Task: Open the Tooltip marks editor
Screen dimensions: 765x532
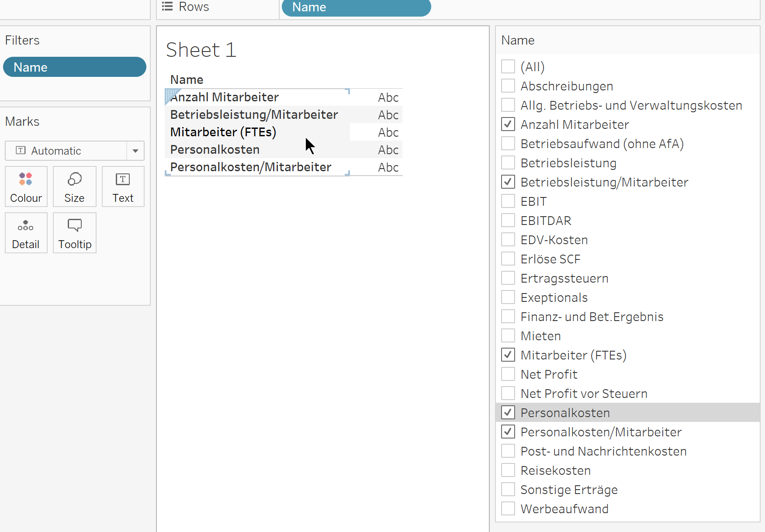Action: coord(75,233)
